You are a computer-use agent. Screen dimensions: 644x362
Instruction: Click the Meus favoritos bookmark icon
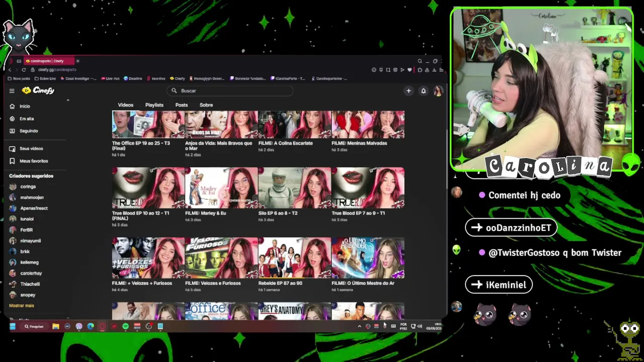pos(12,161)
